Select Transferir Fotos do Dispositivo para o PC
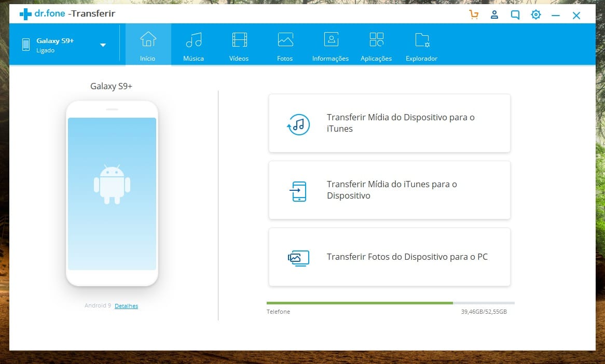This screenshot has width=605, height=364. (x=389, y=257)
